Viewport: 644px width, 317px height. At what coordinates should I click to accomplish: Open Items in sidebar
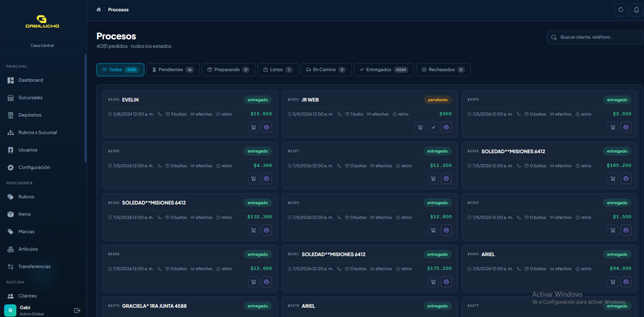pos(43,214)
